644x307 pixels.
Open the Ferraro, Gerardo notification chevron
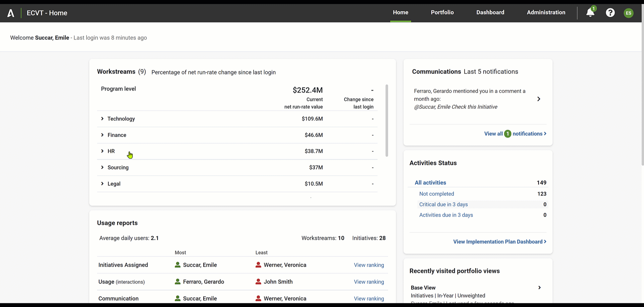[x=539, y=99]
